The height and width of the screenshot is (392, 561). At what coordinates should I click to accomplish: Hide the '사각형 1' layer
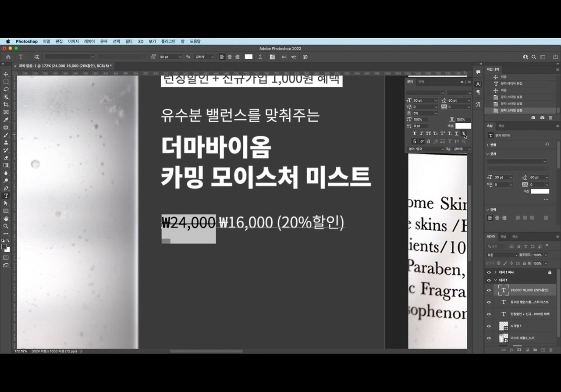coord(489,326)
